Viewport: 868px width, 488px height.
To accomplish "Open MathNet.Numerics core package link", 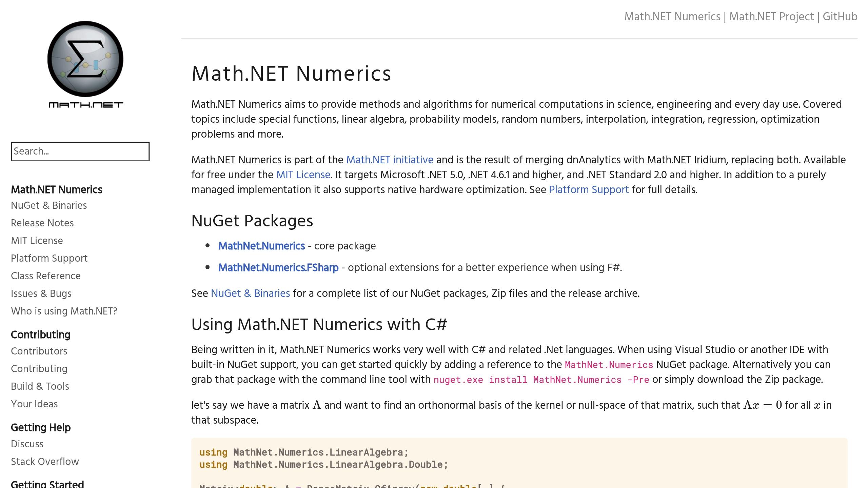I will point(261,246).
